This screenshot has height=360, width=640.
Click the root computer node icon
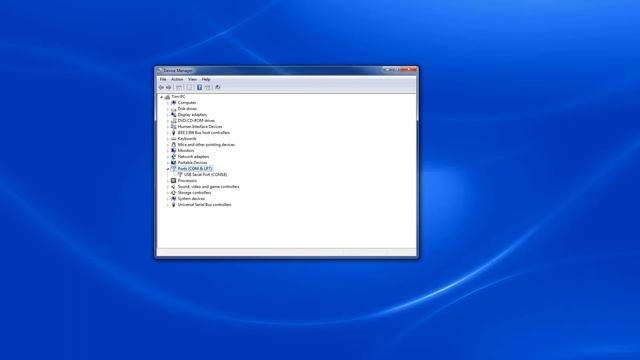click(167, 97)
